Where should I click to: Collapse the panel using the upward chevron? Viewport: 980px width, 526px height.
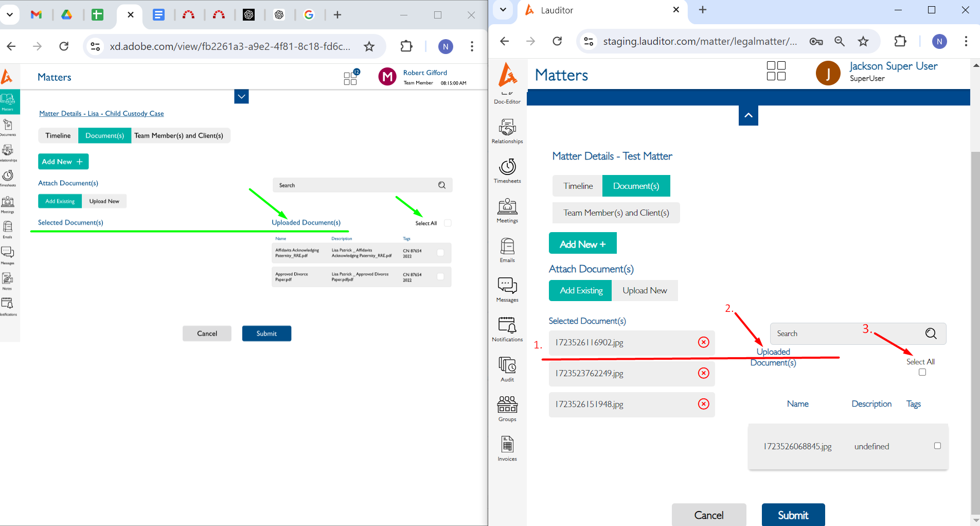[748, 115]
